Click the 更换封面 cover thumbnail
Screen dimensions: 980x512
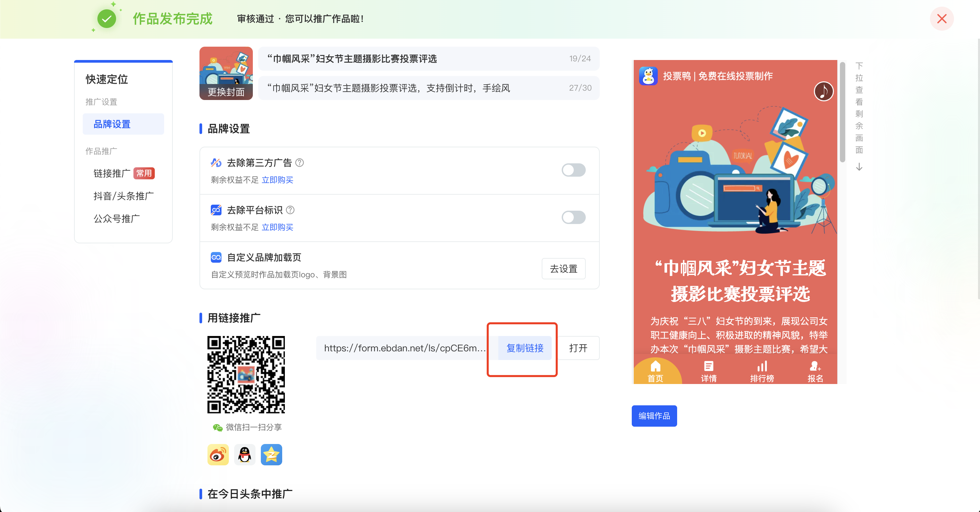[x=226, y=73]
